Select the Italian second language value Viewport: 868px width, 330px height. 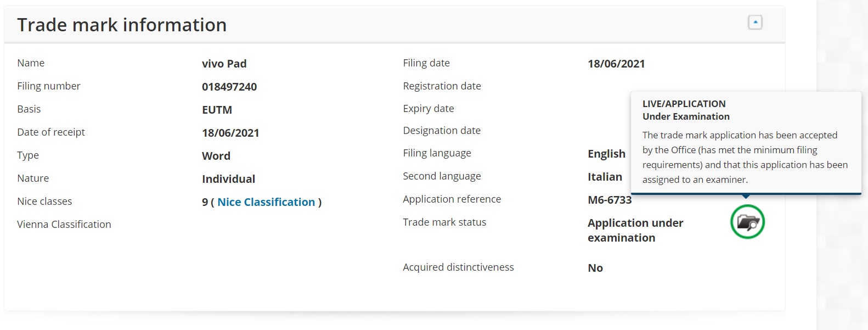pos(605,177)
